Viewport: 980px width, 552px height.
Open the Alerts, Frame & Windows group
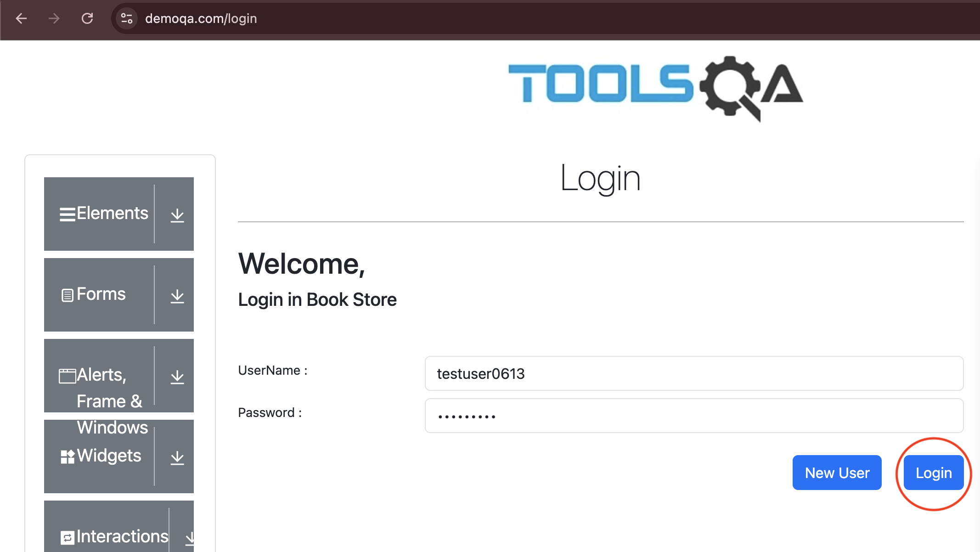pyautogui.click(x=119, y=376)
